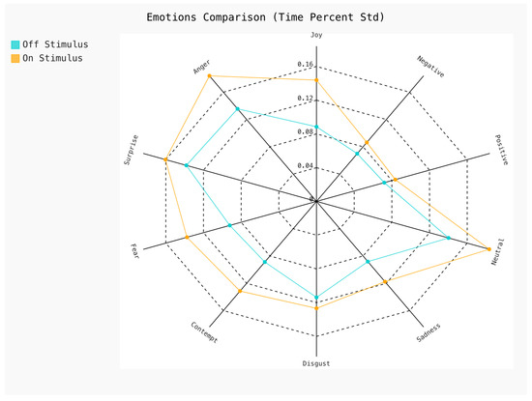Viewport: 532px width, 401px height.
Task: Click the 0.16 radial scale label
Action: [305, 65]
